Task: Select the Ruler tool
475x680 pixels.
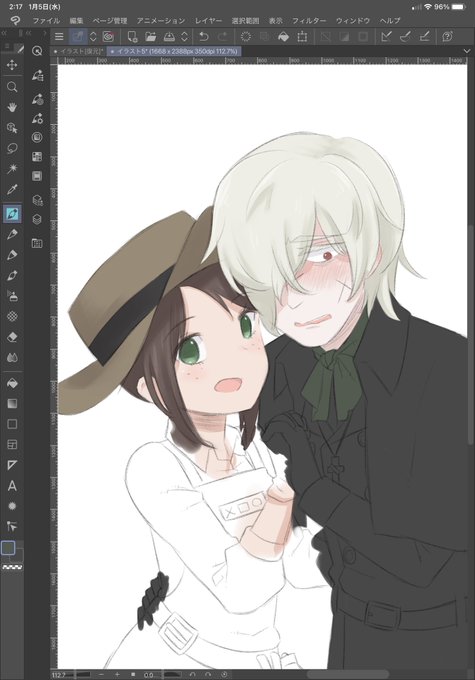Action: pos(12,465)
